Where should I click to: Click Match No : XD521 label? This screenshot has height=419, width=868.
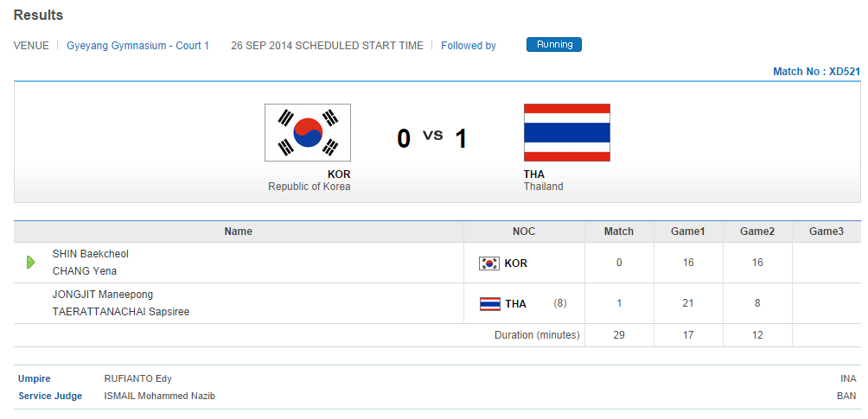tap(816, 72)
